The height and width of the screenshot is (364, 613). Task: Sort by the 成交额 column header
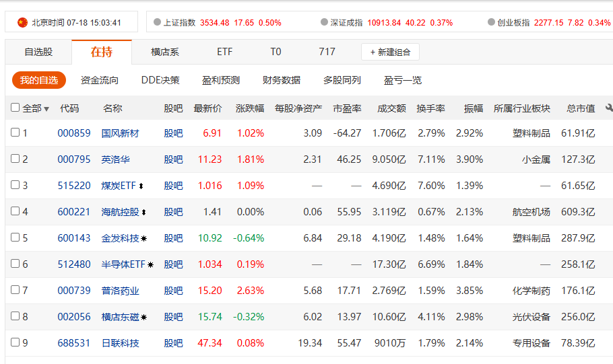pos(392,108)
